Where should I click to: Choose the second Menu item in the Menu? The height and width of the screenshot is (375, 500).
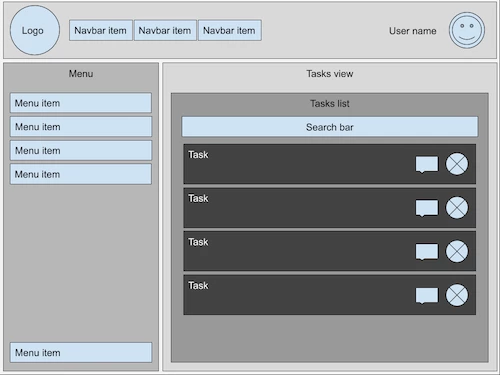(81, 127)
